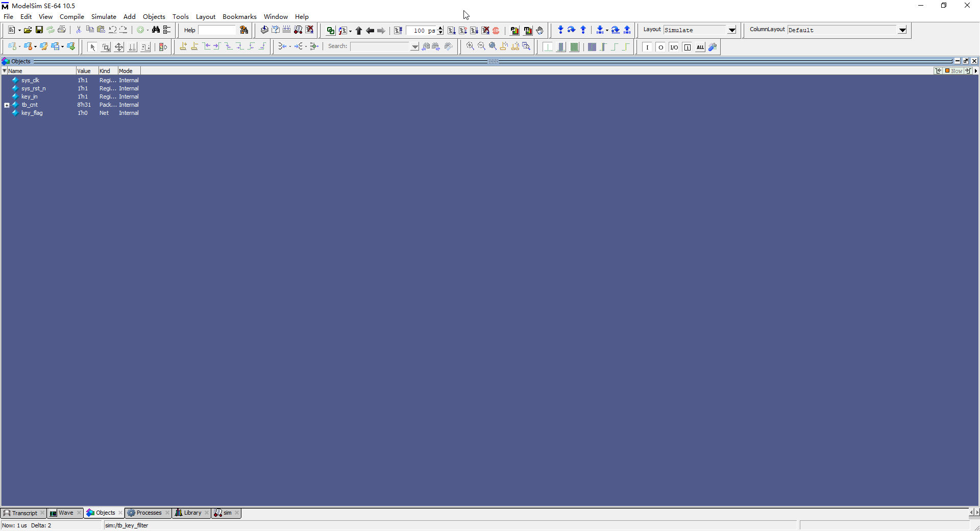Click the Kind column header
Viewport: 980px width, 531px height.
[108, 71]
